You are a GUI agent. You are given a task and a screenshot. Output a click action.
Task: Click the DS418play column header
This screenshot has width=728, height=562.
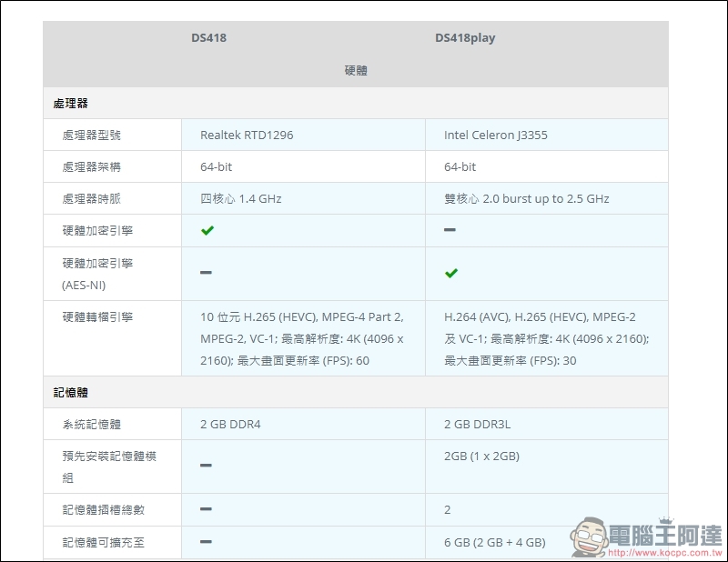pyautogui.click(x=465, y=38)
